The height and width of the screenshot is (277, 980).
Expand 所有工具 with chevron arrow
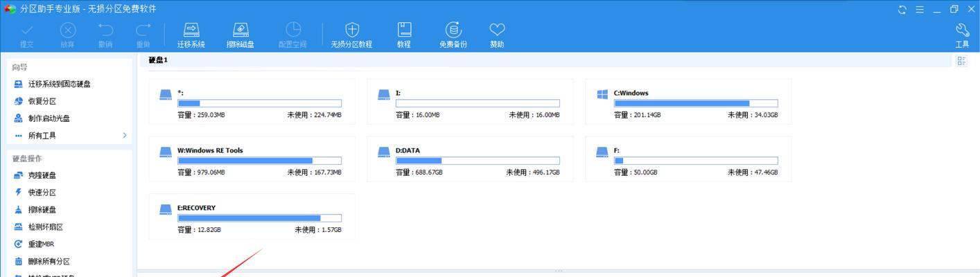(125, 135)
